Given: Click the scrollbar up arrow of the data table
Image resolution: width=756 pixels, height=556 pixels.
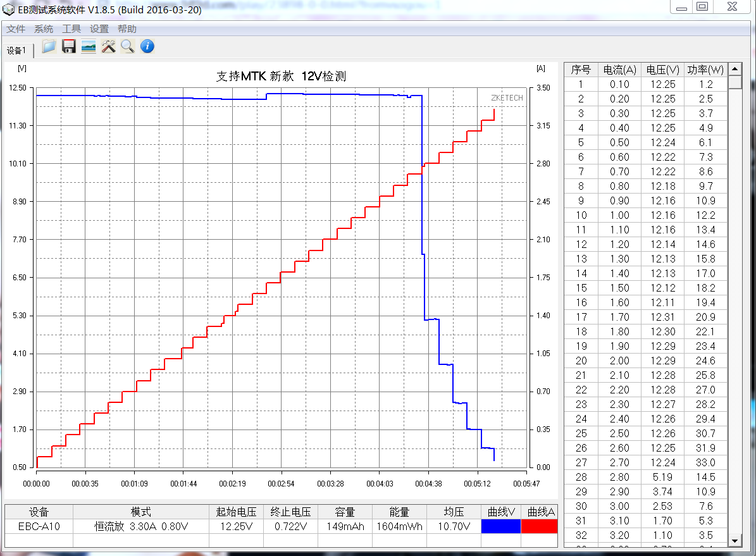Looking at the screenshot, I should [x=734, y=70].
